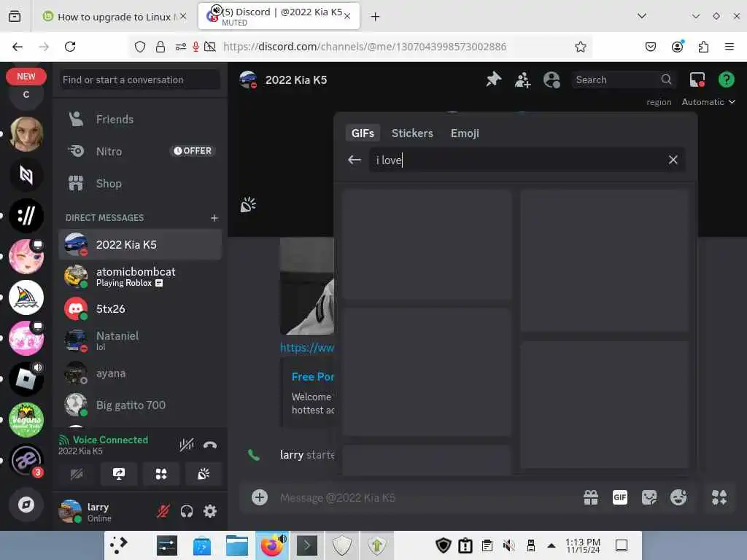The height and width of the screenshot is (560, 747).
Task: Switch to GIFs tab
Action: tap(363, 133)
